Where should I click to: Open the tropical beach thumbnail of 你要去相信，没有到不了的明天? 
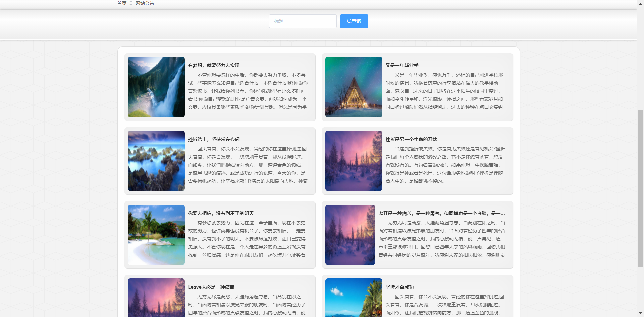tap(156, 235)
